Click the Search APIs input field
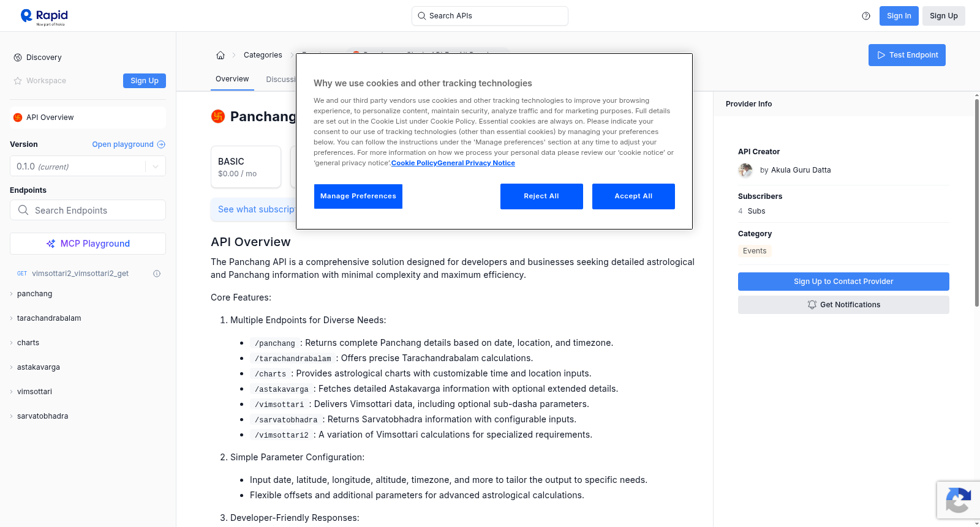The height and width of the screenshot is (527, 980). click(490, 16)
